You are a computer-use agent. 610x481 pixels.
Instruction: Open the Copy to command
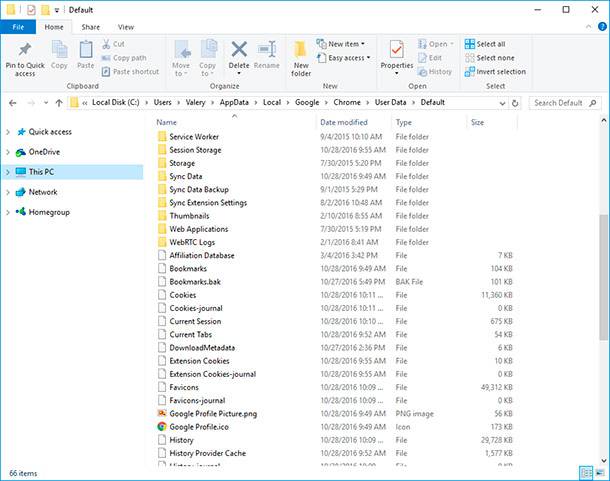[x=208, y=58]
